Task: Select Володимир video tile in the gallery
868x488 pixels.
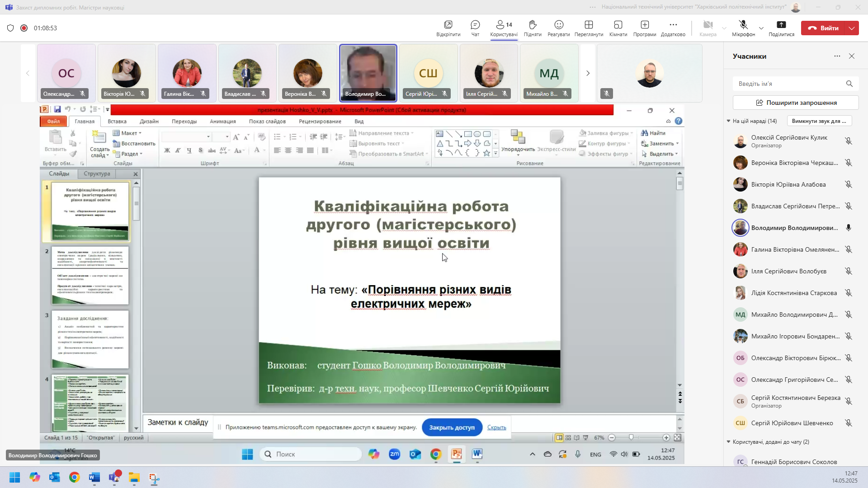Action: pos(368,73)
